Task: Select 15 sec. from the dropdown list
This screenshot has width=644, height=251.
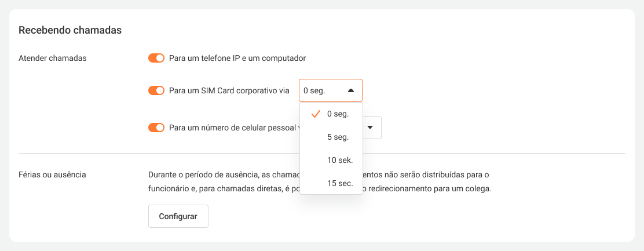Action: click(339, 183)
